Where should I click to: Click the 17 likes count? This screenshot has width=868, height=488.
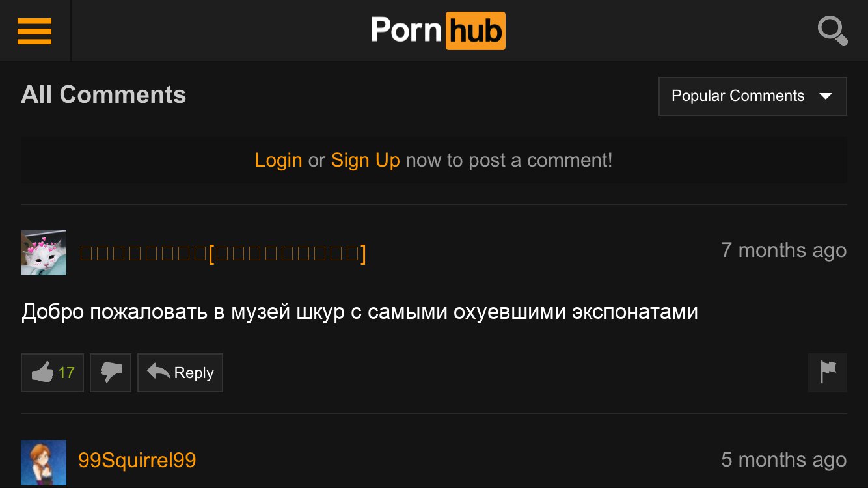coord(66,373)
